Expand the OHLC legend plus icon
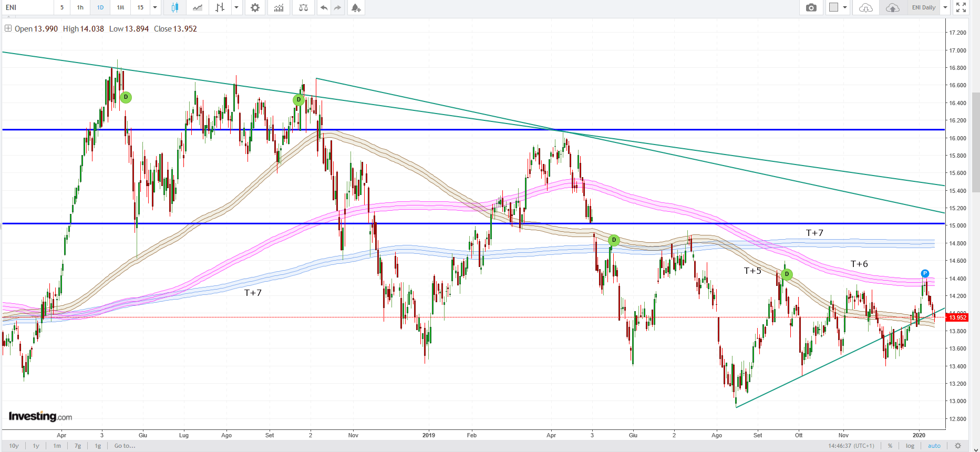Image resolution: width=980 pixels, height=452 pixels. click(8, 28)
